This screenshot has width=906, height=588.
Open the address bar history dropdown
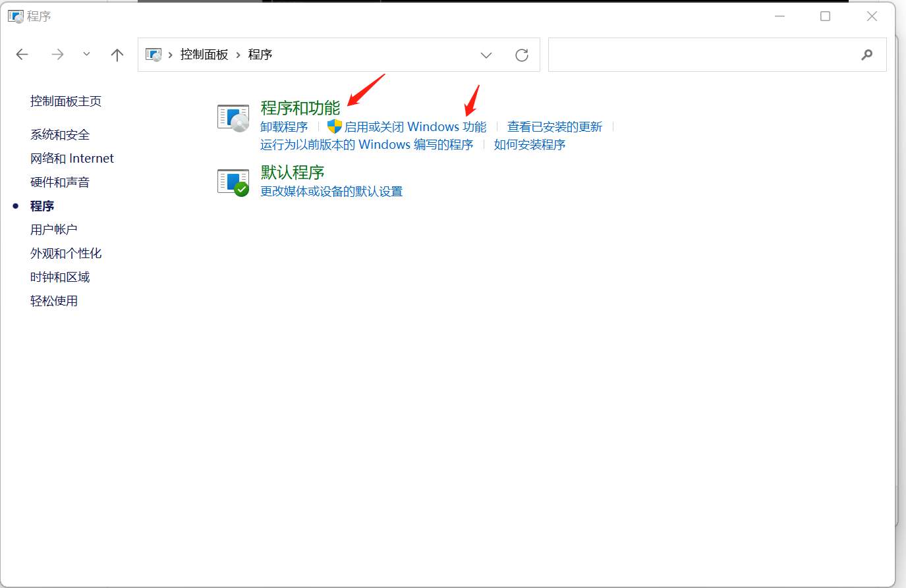[x=486, y=55]
